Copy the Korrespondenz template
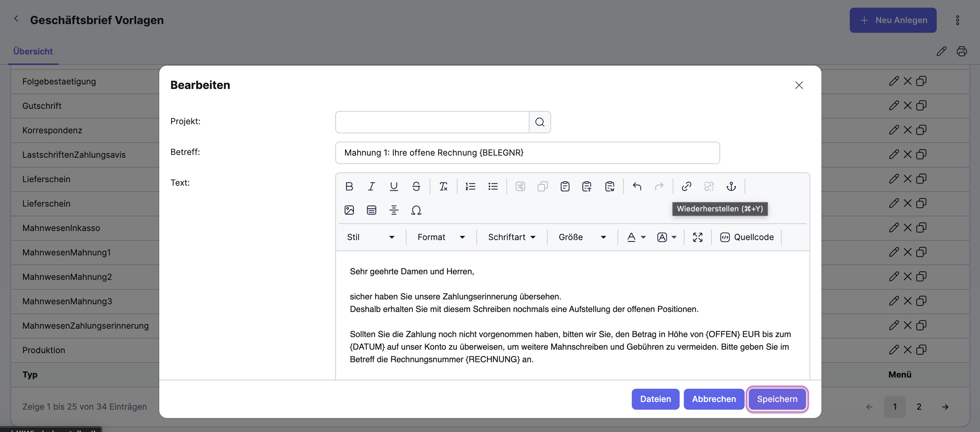This screenshot has height=432, width=980. tap(921, 130)
